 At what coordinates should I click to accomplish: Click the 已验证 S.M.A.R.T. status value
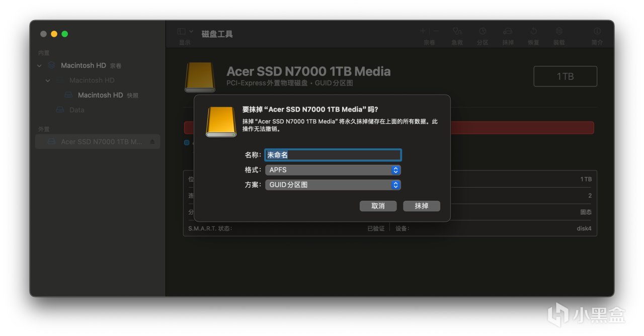[376, 228]
